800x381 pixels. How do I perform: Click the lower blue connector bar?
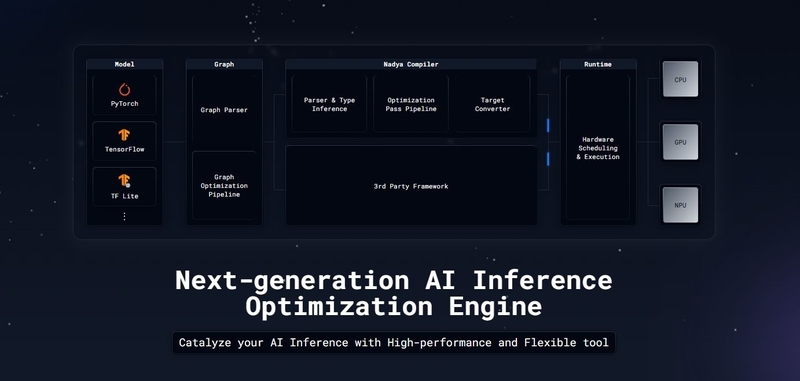(548, 159)
